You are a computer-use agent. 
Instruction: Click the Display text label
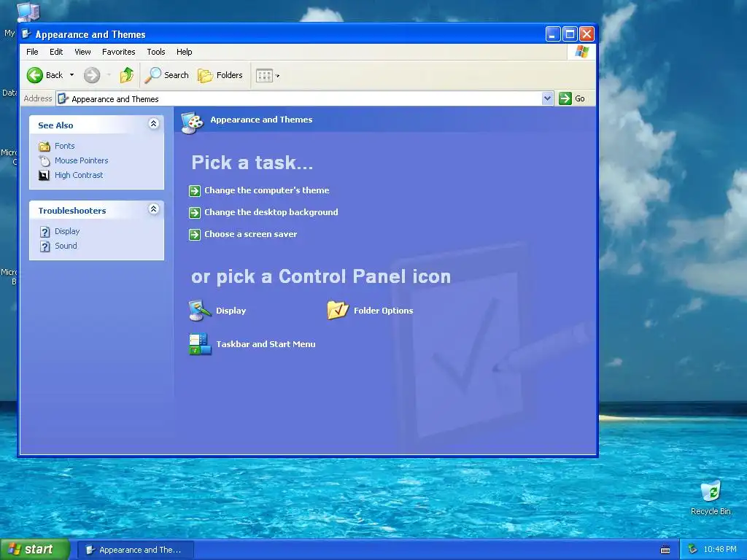(231, 311)
